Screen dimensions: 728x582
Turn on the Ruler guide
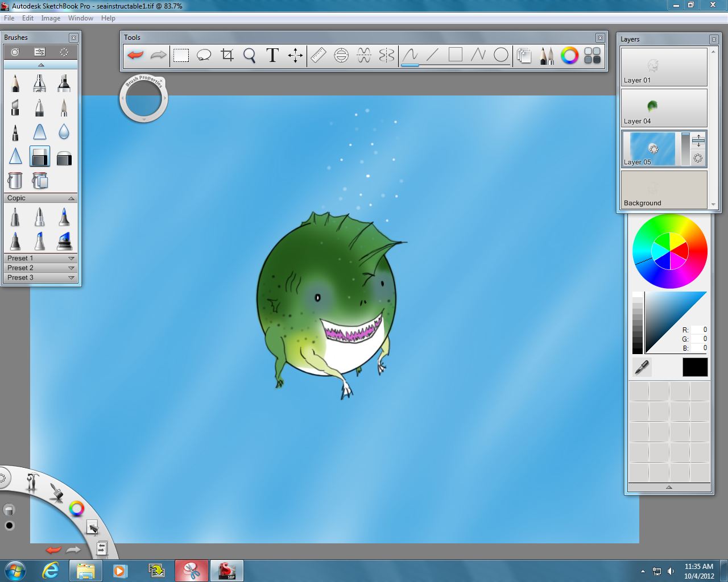[318, 55]
